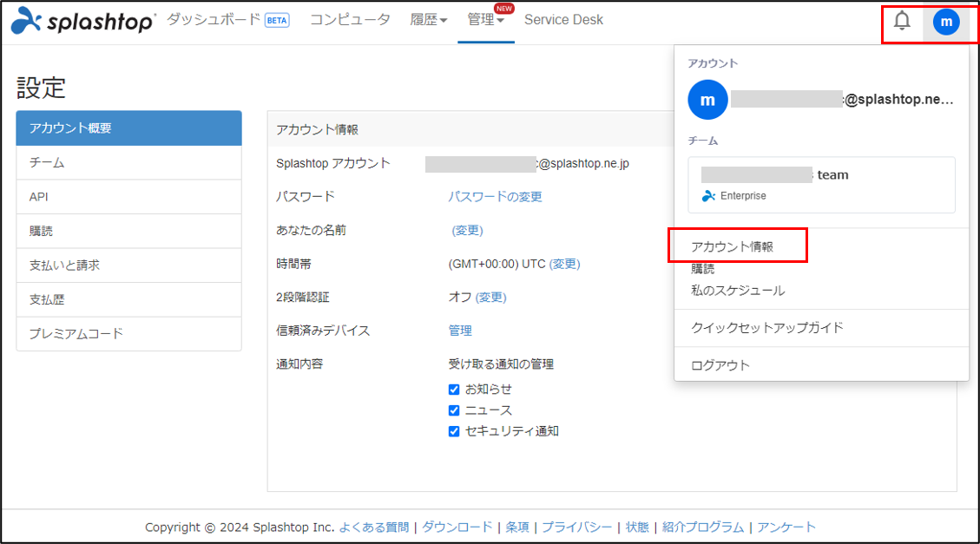Image resolution: width=980 pixels, height=544 pixels.
Task: Go to コンピュータ in top navigation
Action: tap(350, 20)
